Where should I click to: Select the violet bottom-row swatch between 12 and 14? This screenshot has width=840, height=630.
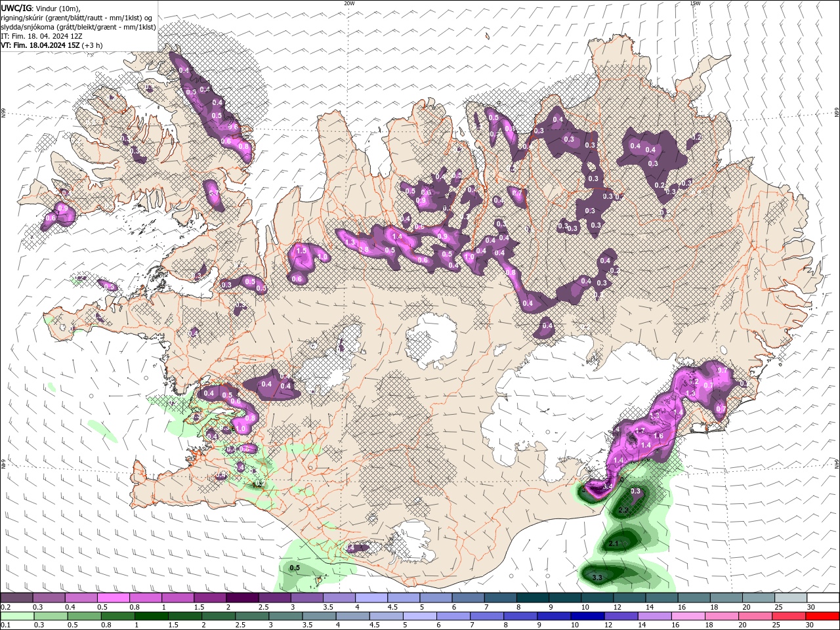tap(620, 616)
